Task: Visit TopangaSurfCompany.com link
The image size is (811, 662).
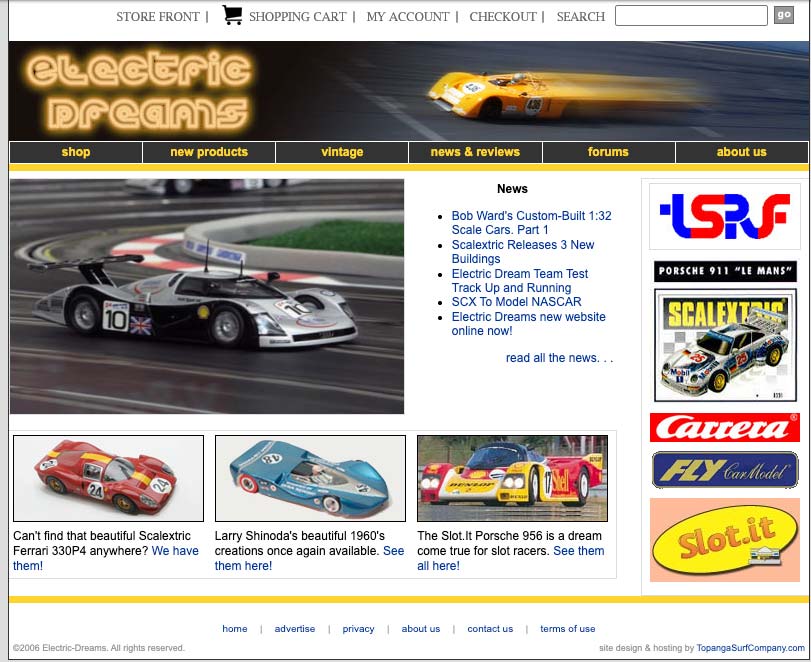Action: click(x=750, y=648)
